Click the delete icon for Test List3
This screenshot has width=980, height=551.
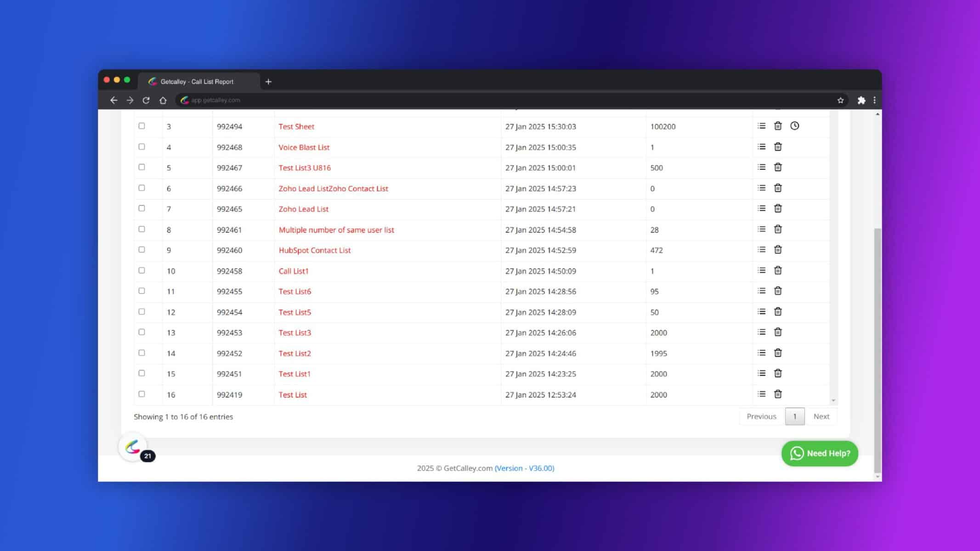point(778,332)
